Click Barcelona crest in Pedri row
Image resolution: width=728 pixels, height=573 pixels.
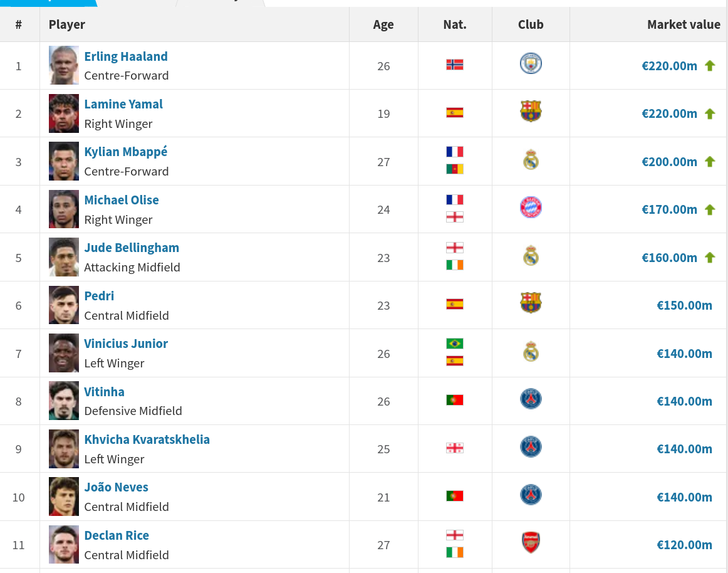click(x=531, y=303)
